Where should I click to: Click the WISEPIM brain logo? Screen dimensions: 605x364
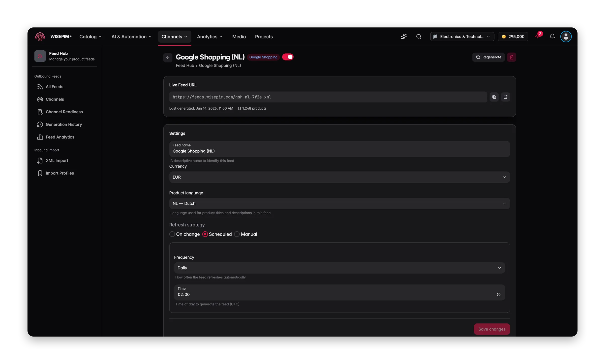(40, 37)
